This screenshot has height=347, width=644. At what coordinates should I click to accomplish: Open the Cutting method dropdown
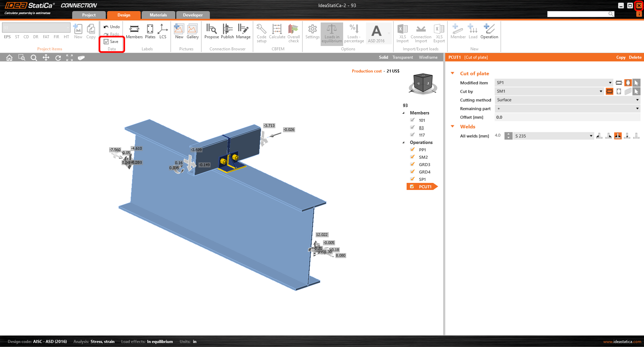click(637, 100)
